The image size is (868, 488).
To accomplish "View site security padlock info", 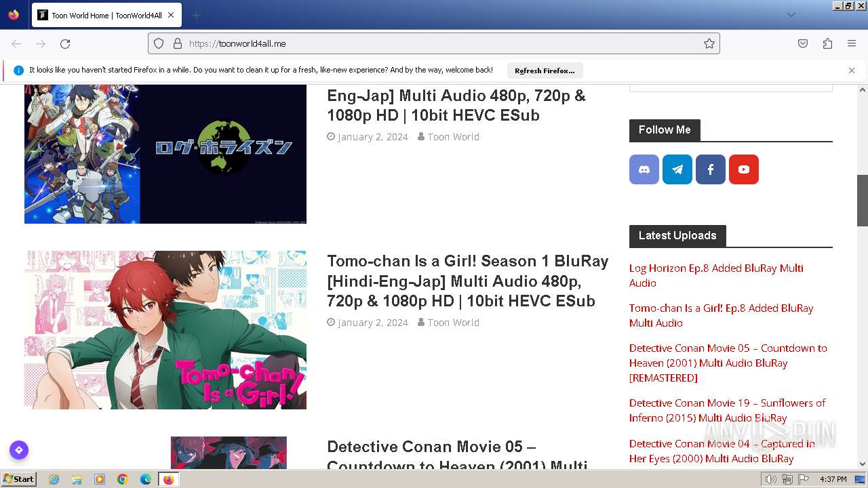I will 178,43.
